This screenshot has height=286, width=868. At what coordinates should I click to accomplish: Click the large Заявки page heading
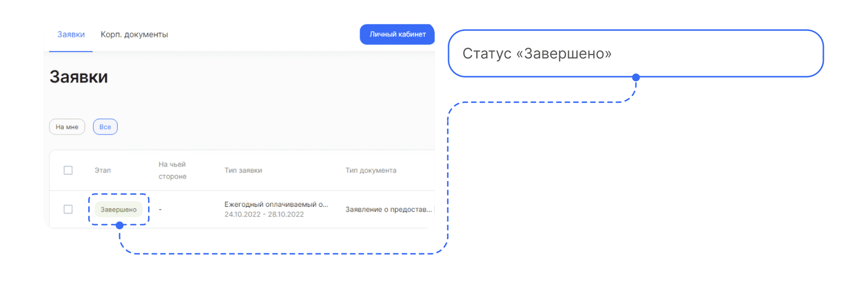pyautogui.click(x=79, y=77)
